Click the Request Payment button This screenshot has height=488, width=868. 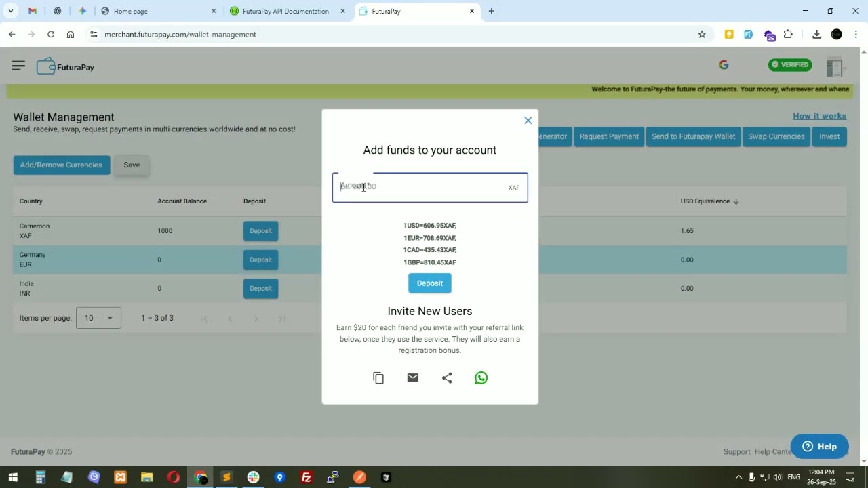tap(609, 136)
